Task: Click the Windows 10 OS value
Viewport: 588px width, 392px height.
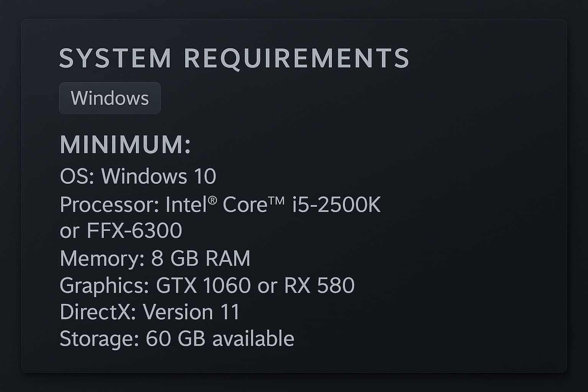Action: click(x=158, y=176)
